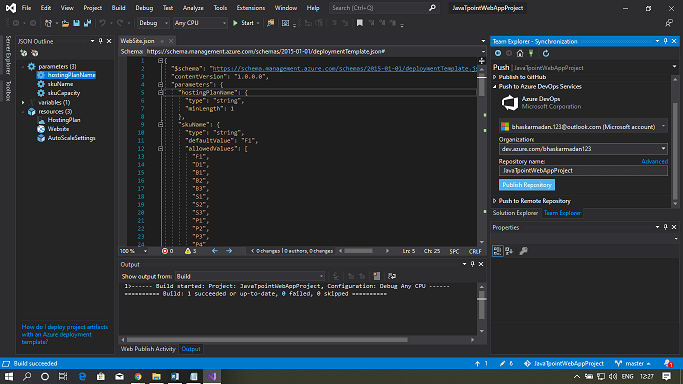This screenshot has width=683, height=384.
Task: Open the Any CPU platform dropdown
Action: pyautogui.click(x=200, y=23)
